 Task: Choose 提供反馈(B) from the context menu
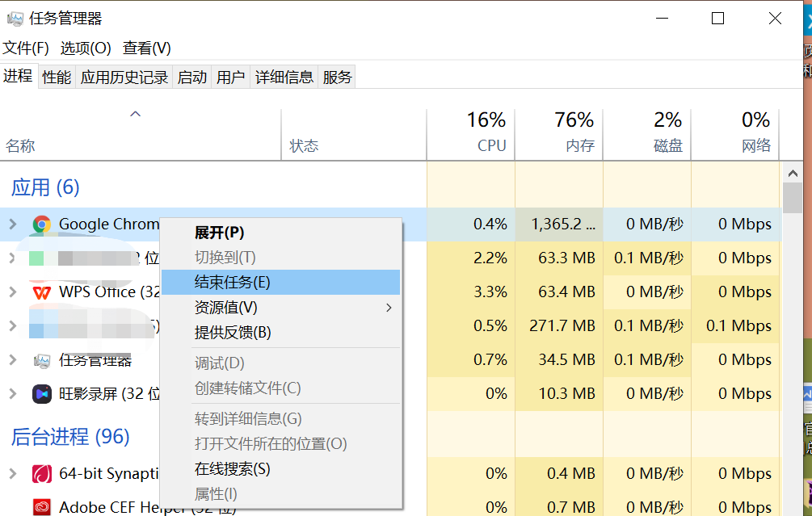pyautogui.click(x=280, y=332)
